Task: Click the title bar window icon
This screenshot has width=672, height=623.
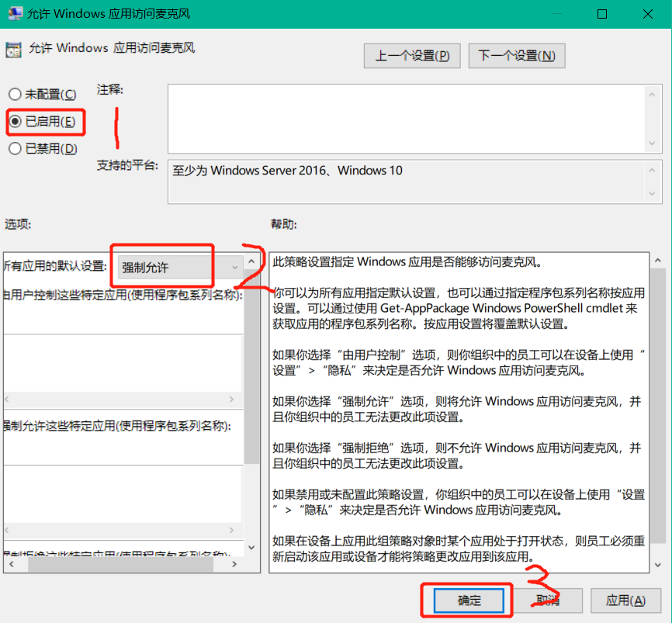Action: [15, 14]
